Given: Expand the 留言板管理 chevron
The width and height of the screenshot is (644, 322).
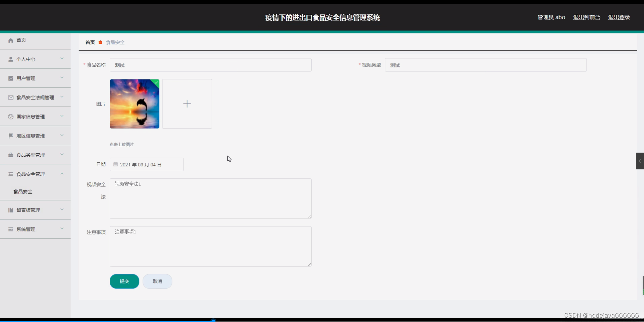Looking at the screenshot, I should [62, 209].
